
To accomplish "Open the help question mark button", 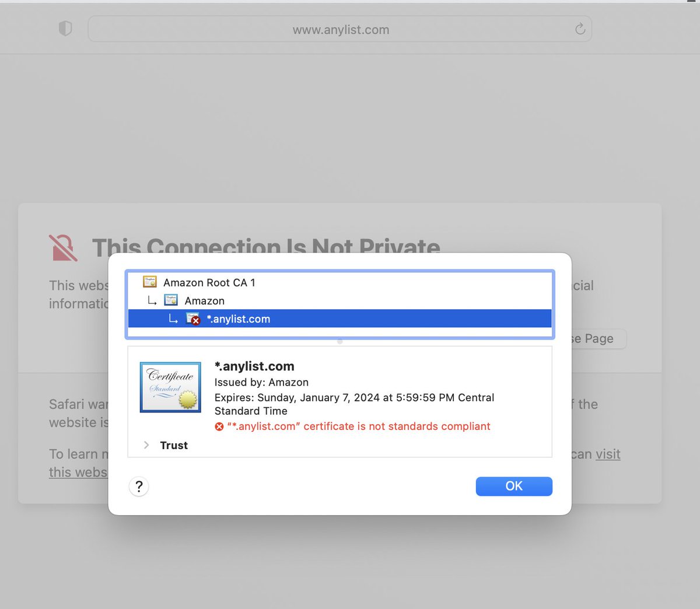I will click(139, 487).
